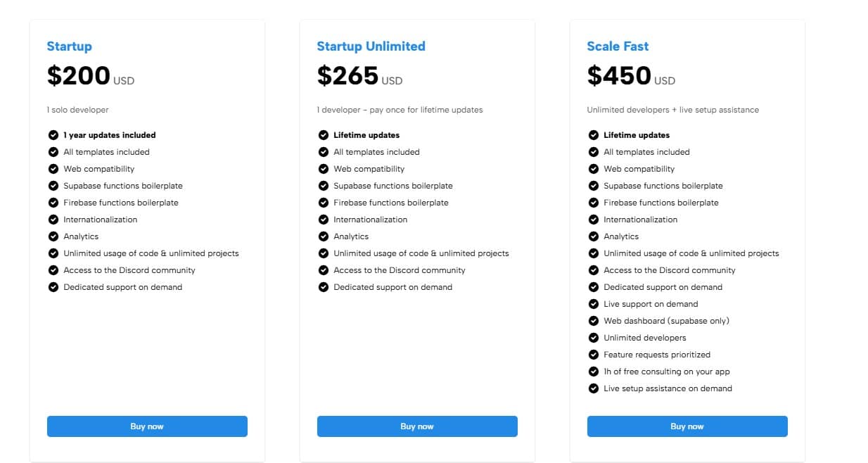This screenshot has width=868, height=463.
Task: Click the $265 USD price text
Action: [x=359, y=75]
